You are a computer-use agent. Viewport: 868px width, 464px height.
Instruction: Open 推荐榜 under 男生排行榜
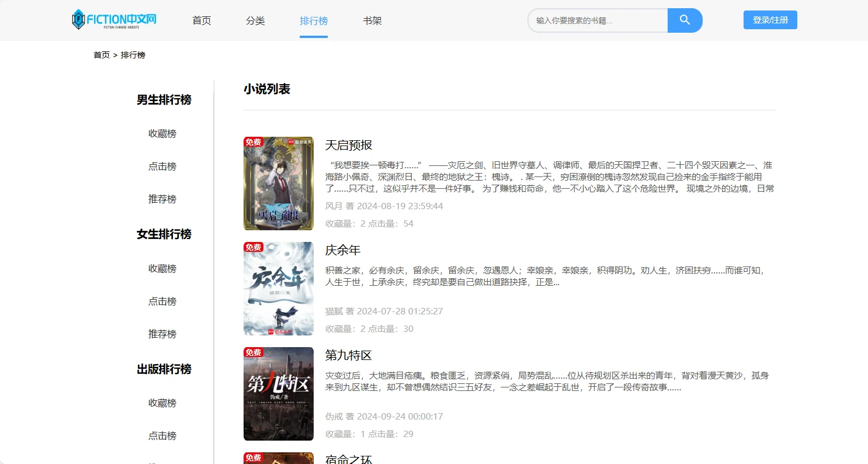[162, 199]
